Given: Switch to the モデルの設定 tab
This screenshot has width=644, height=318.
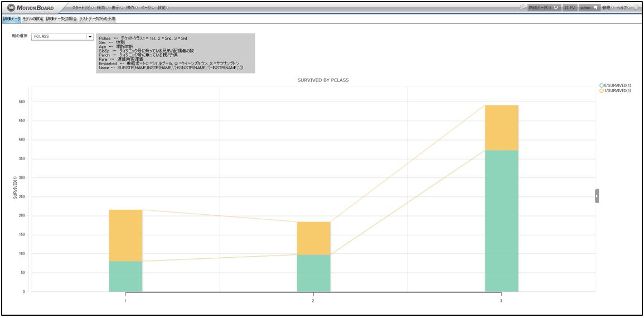Looking at the screenshot, I should pyautogui.click(x=33, y=18).
